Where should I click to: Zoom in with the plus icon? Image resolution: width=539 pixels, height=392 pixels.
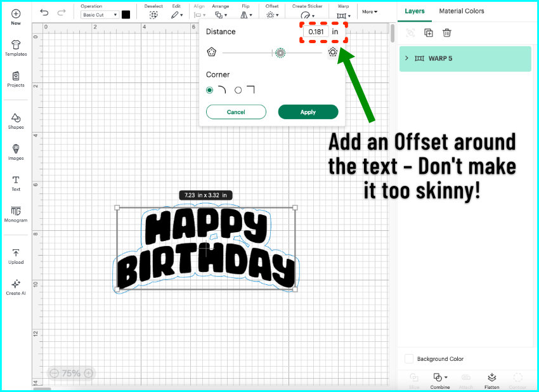tap(89, 373)
